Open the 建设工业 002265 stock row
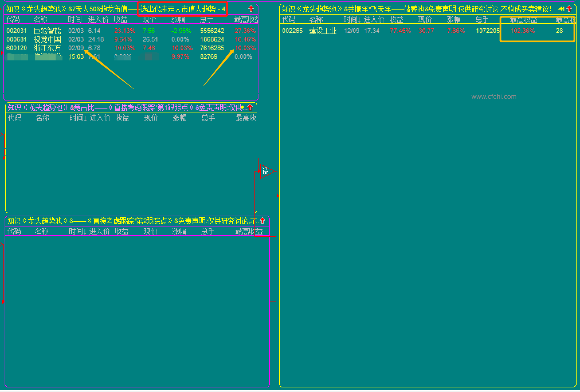This screenshot has height=392, width=580. pos(323,31)
